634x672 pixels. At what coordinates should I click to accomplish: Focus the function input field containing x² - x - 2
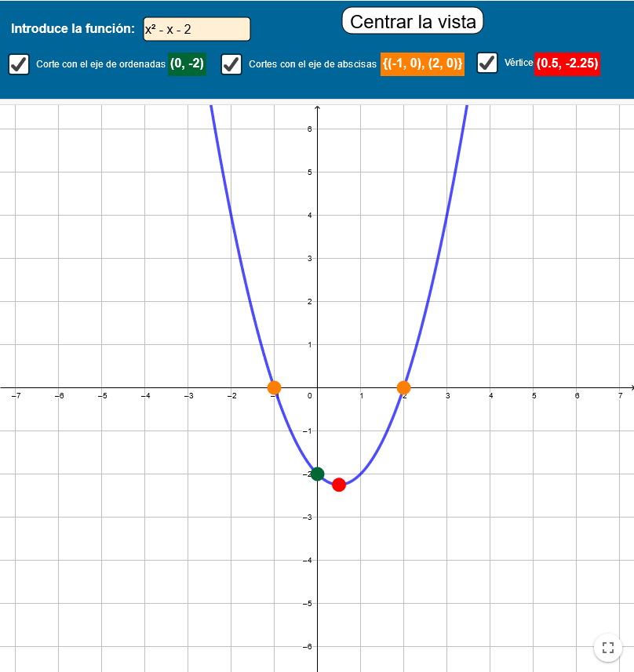coord(197,29)
